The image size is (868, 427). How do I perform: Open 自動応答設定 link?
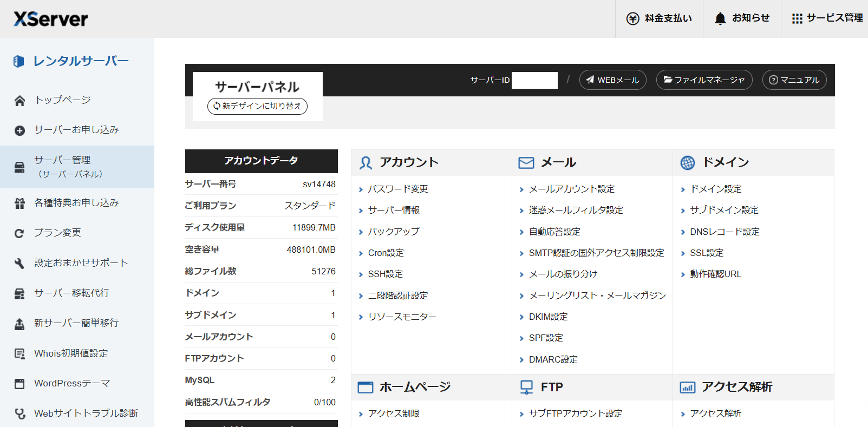pos(554,232)
